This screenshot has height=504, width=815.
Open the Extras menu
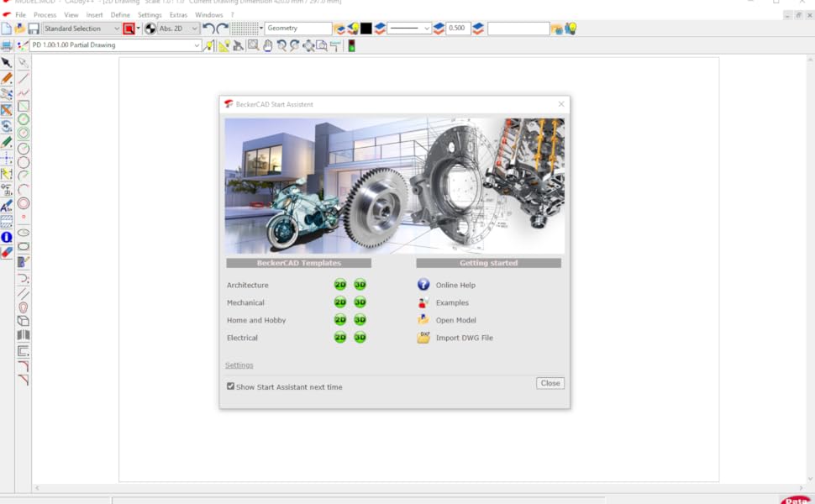[178, 15]
